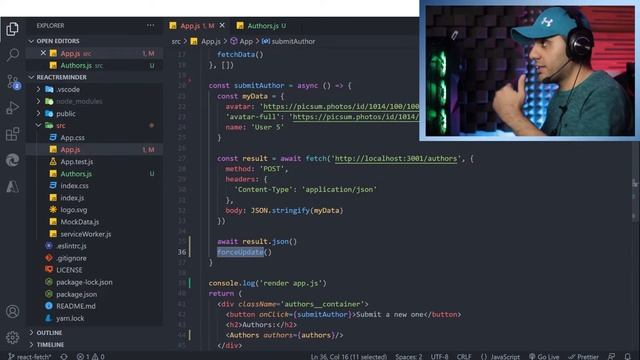Open serviceWorker.js file
640x360 pixels.
pos(86,234)
